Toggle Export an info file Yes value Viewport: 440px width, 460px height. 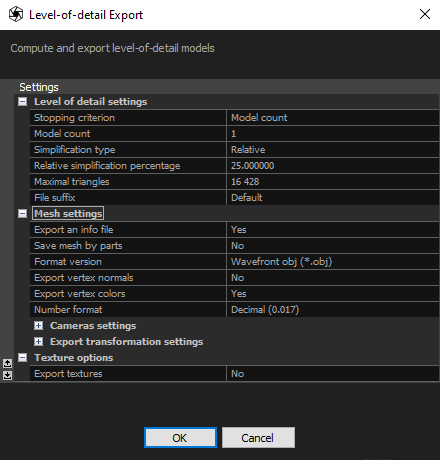333,230
